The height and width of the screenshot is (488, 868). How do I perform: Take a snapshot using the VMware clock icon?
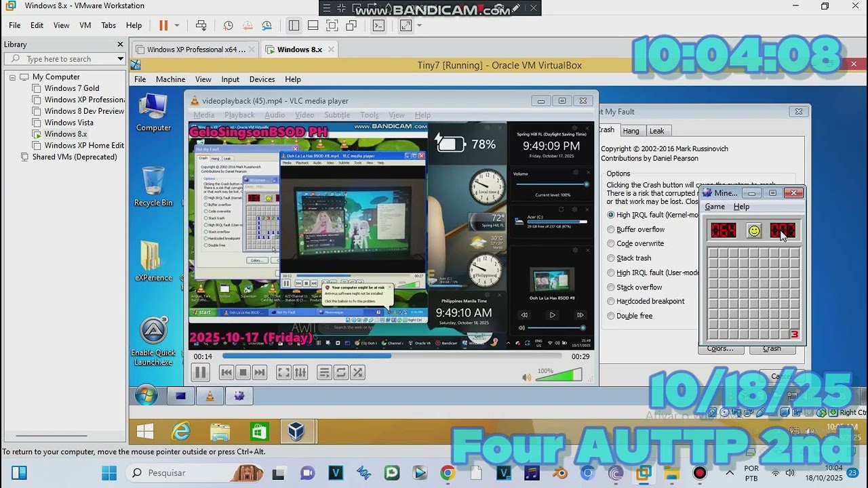229,26
